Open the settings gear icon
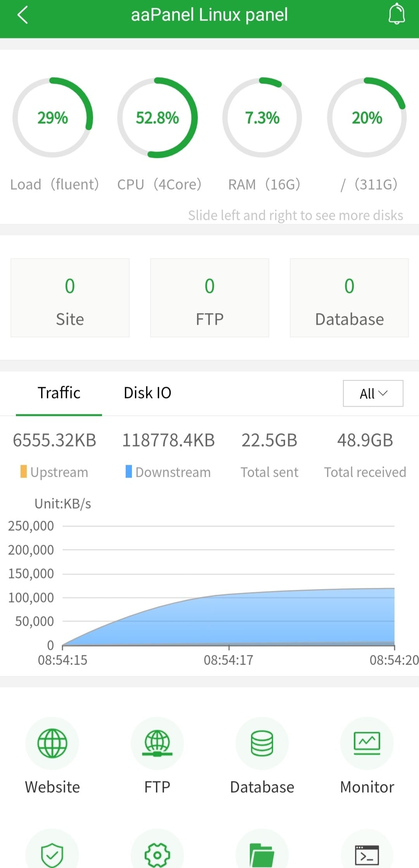419x868 pixels. (157, 854)
